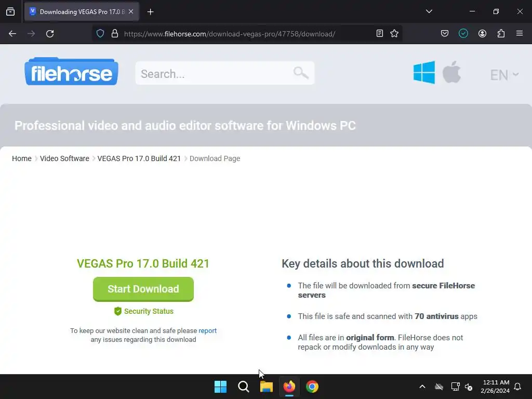Save page to Pocket
This screenshot has width=532, height=399.
[x=445, y=33]
